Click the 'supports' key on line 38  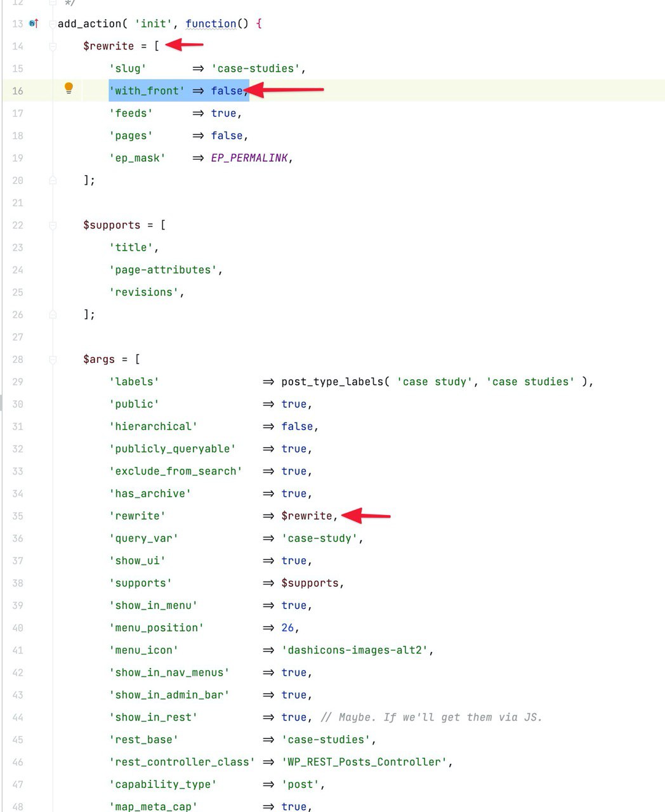[x=140, y=583]
